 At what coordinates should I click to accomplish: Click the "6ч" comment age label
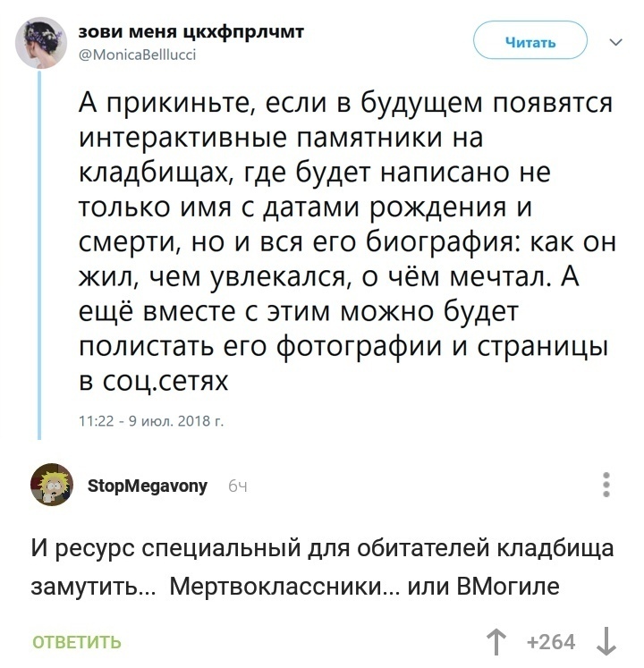(238, 487)
